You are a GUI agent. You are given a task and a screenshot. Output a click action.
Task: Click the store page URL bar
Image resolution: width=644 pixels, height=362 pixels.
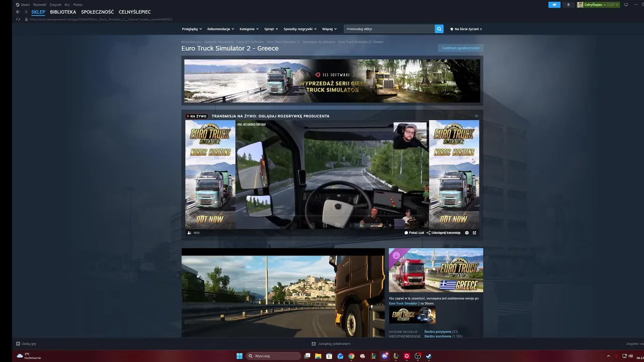(101, 19)
